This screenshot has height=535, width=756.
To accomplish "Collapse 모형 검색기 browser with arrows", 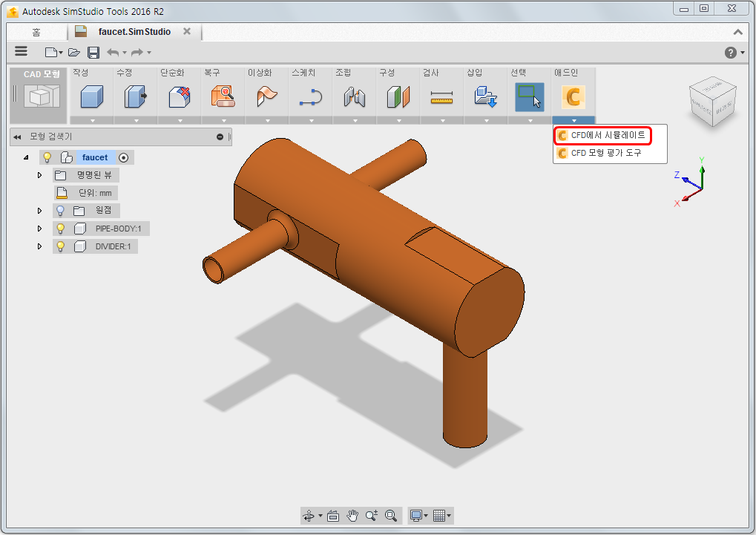I will [x=17, y=137].
